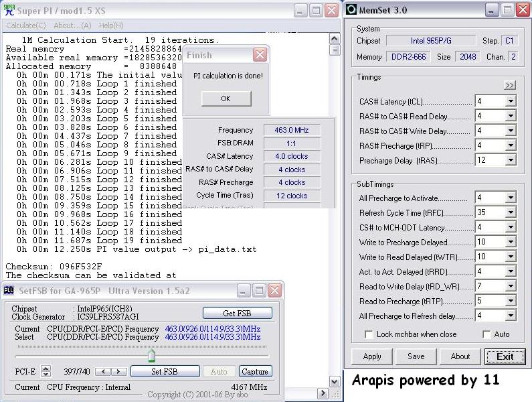The image size is (532, 402).
Task: Close the Finish dialog with X
Action: point(260,55)
